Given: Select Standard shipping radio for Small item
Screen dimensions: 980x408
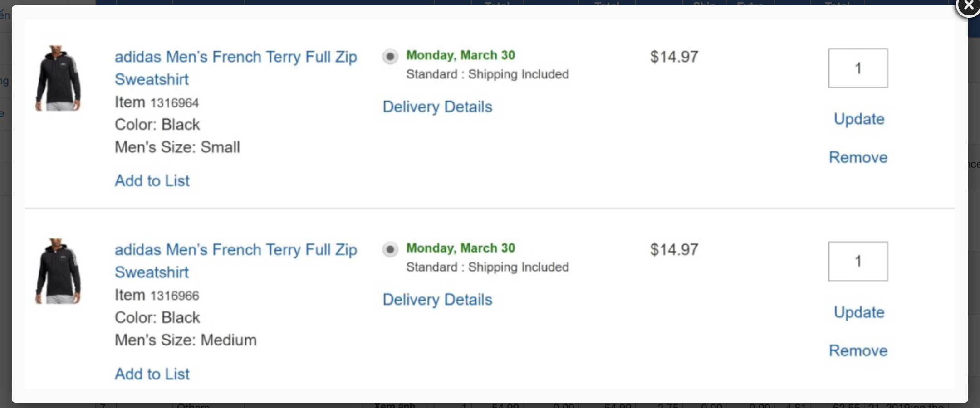Looking at the screenshot, I should [390, 57].
